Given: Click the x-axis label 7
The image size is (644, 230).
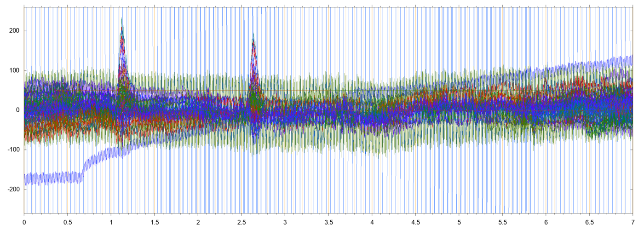Looking at the screenshot, I should tap(633, 222).
